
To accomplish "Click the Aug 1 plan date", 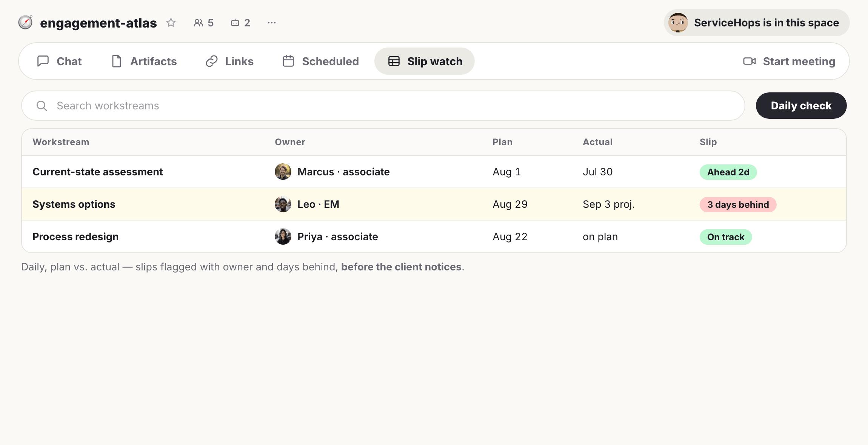I will pyautogui.click(x=506, y=172).
